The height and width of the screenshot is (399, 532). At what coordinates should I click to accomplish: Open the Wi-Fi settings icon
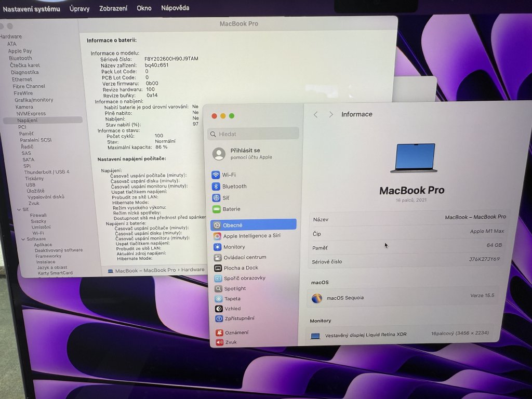point(216,175)
